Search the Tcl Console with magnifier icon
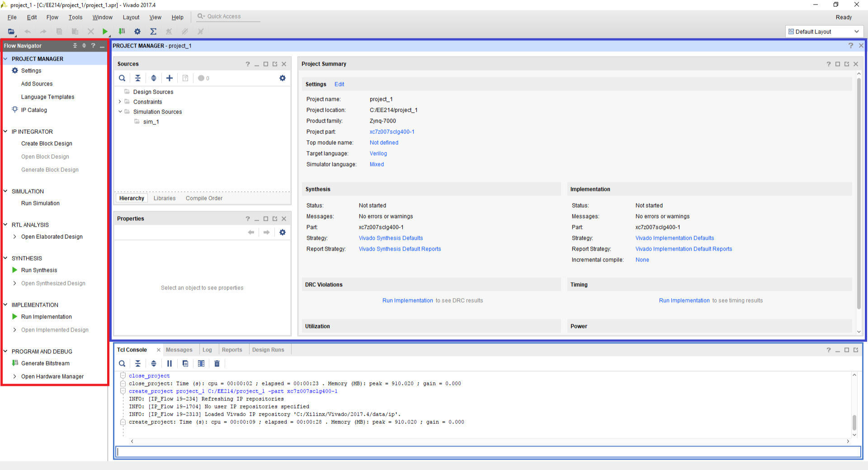Image resolution: width=868 pixels, height=470 pixels. 122,364
